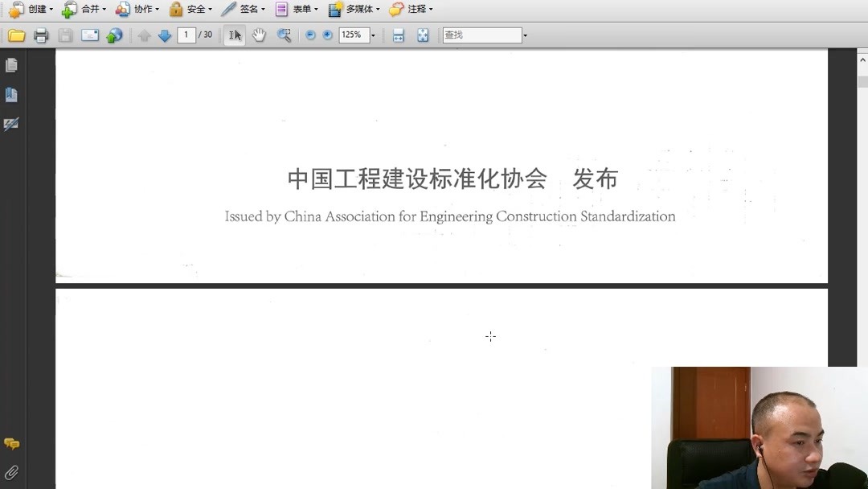Click zoom out minus button
Viewport: 868px width, 489px height.
[x=309, y=35]
